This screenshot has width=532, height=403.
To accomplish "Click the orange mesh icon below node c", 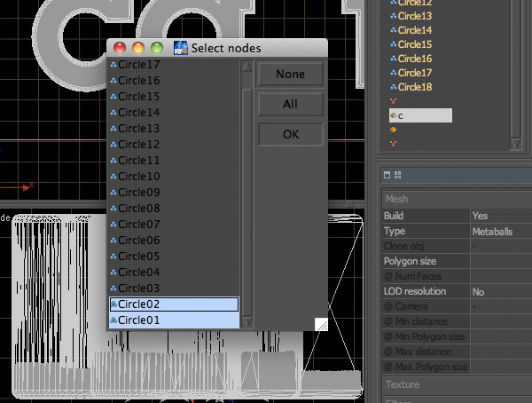I will [x=393, y=130].
